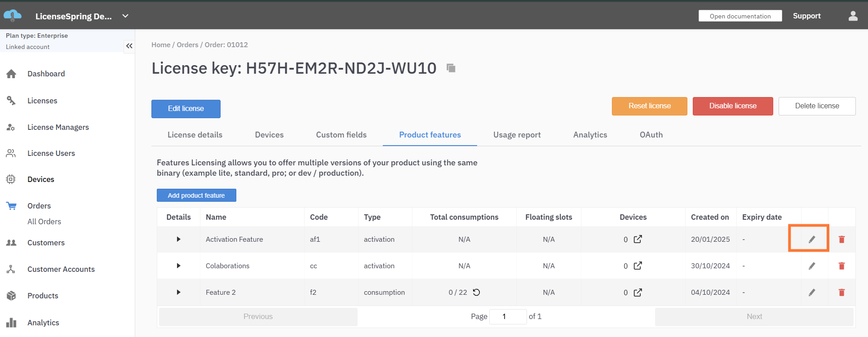The image size is (868, 337).
Task: Click the page number input field
Action: coord(508,316)
